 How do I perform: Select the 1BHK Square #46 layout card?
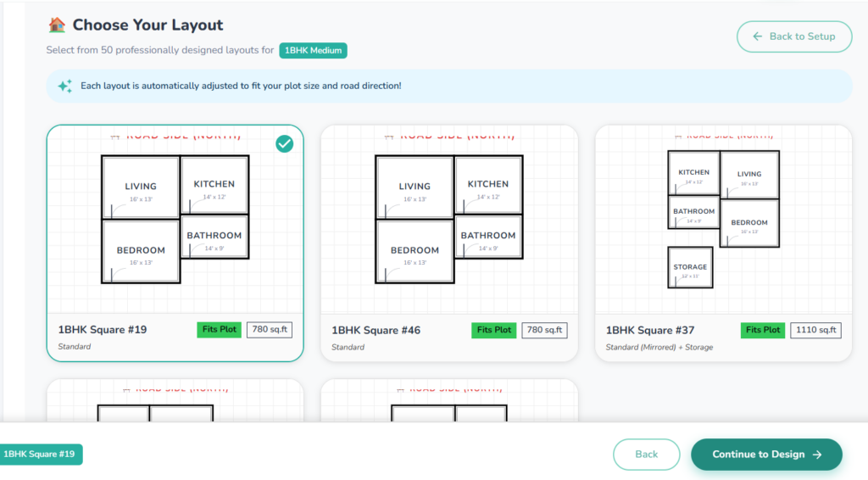449,243
